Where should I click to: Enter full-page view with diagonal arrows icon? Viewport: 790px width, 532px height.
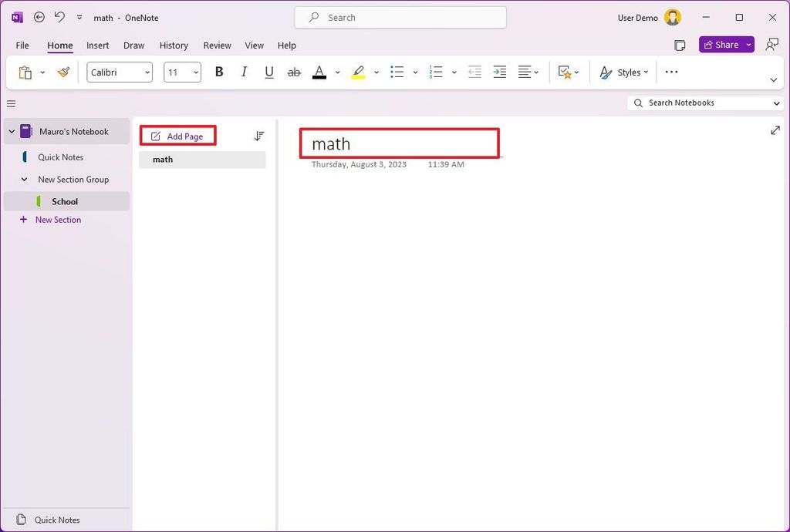point(775,130)
